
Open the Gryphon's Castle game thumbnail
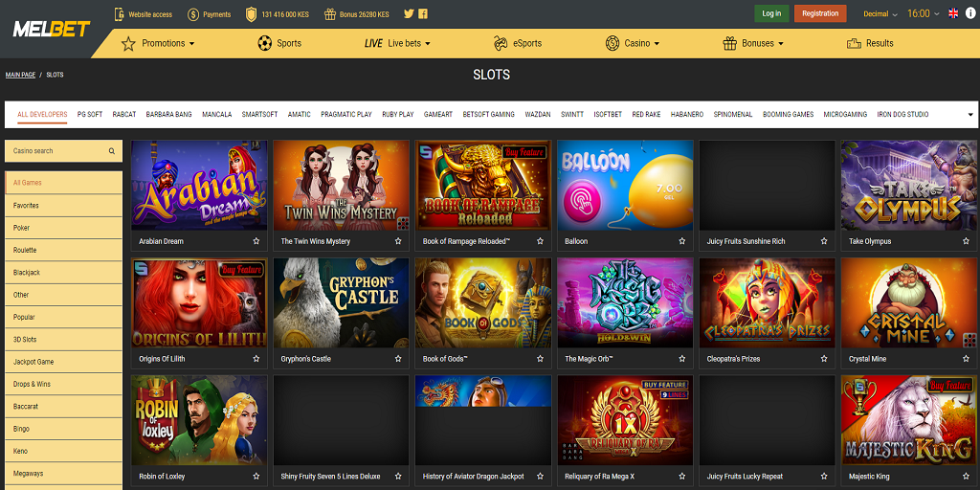click(341, 302)
